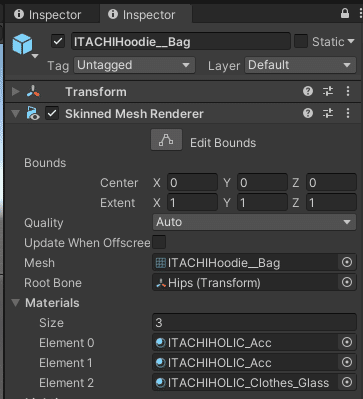The width and height of the screenshot is (363, 399).
Task: Expand the Transform component foldout
Action: pos(15,91)
